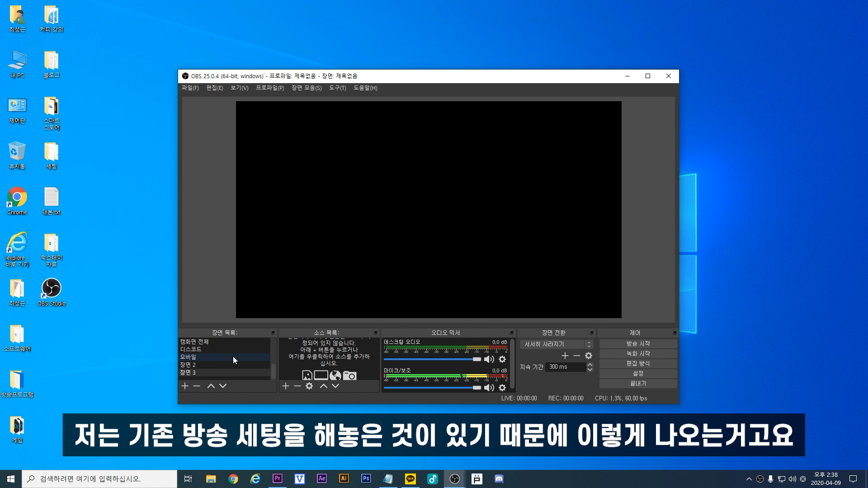Image resolution: width=868 pixels, height=488 pixels.
Task: Add a new source with plus button
Action: point(286,386)
